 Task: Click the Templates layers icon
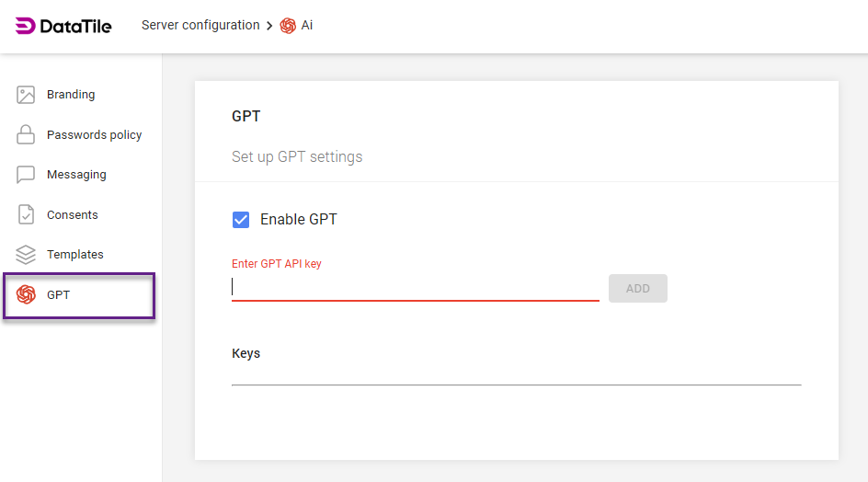coord(26,255)
